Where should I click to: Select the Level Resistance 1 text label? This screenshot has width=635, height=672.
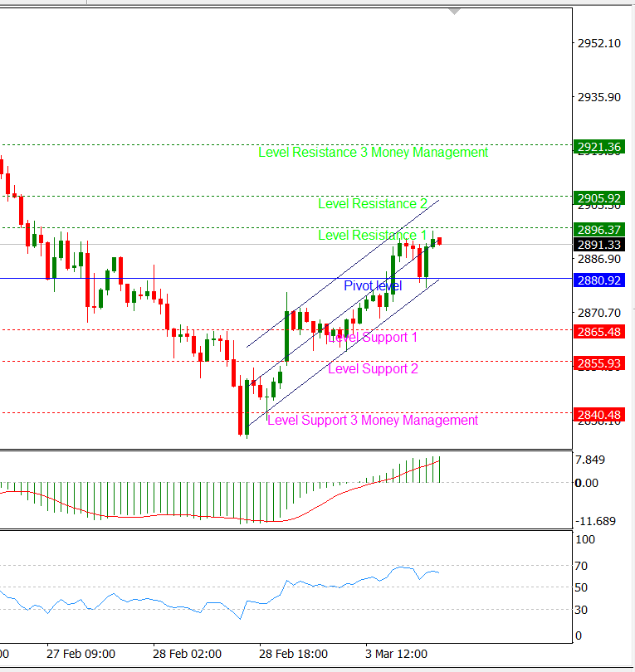click(373, 236)
